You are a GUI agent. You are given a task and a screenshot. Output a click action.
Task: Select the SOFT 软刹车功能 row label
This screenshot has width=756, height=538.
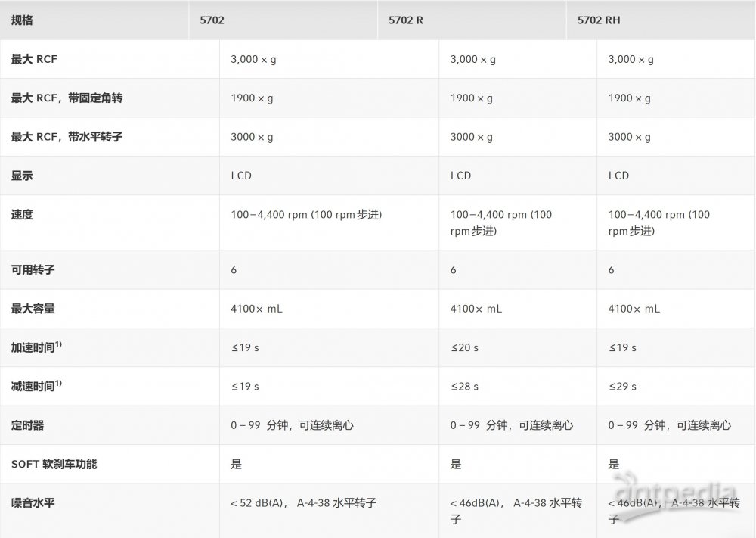coord(54,464)
